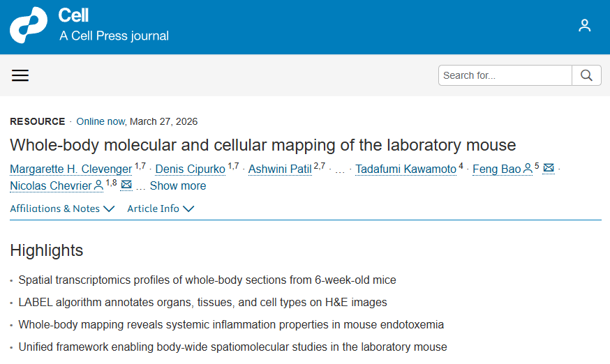Open the user account profile icon
The image size is (610, 364).
click(x=585, y=26)
